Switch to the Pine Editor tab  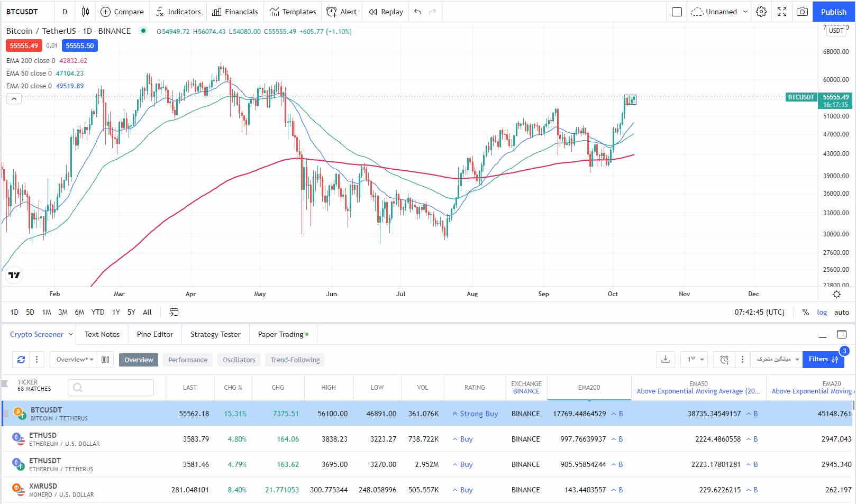pyautogui.click(x=155, y=334)
